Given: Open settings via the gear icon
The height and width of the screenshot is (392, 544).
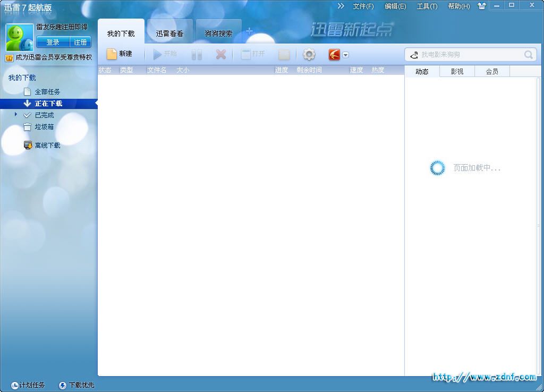Looking at the screenshot, I should (309, 54).
